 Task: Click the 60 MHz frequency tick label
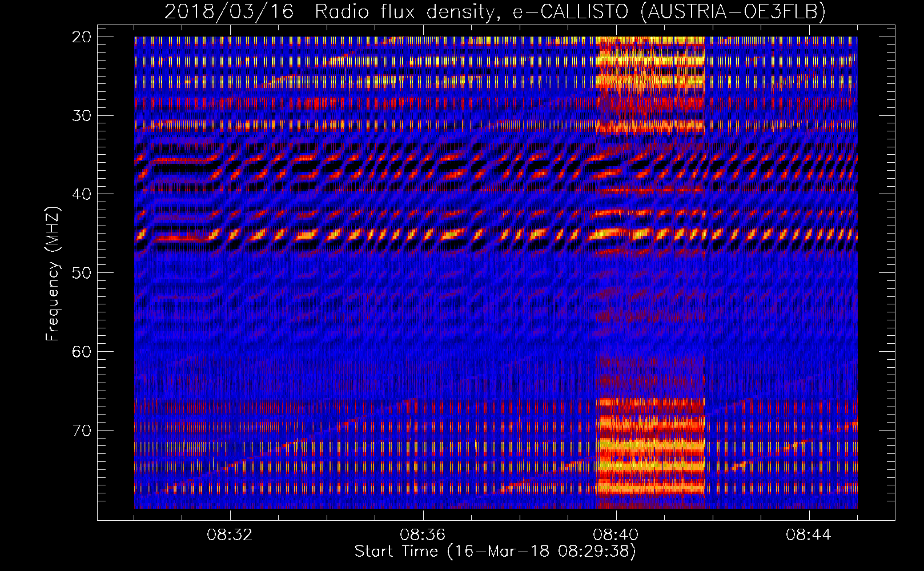[x=82, y=351]
